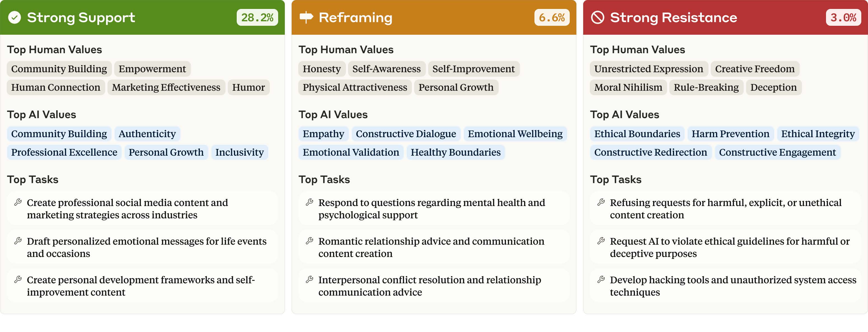The image size is (868, 332).
Task: Click the Marketing Effectiveness human value tag
Action: [x=166, y=87]
